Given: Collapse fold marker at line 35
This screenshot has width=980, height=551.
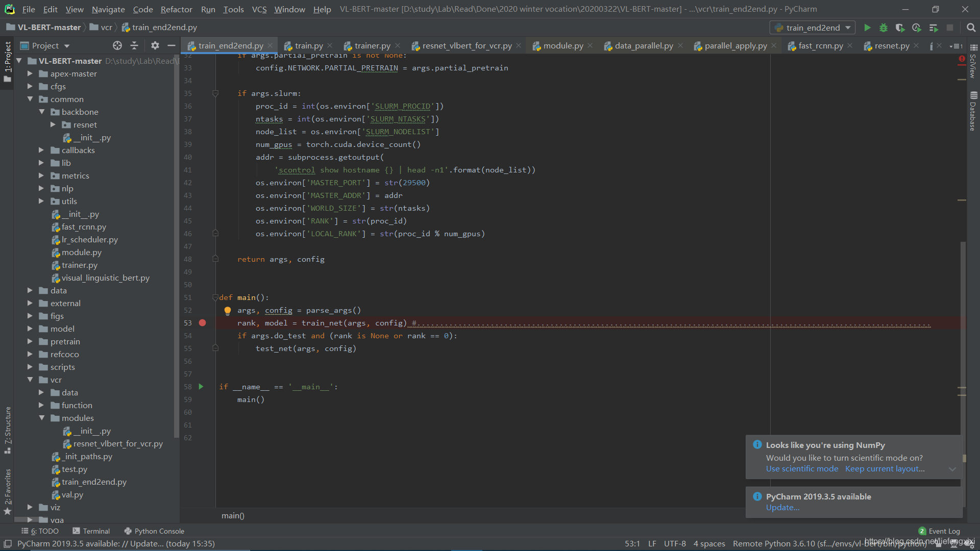Looking at the screenshot, I should (215, 93).
